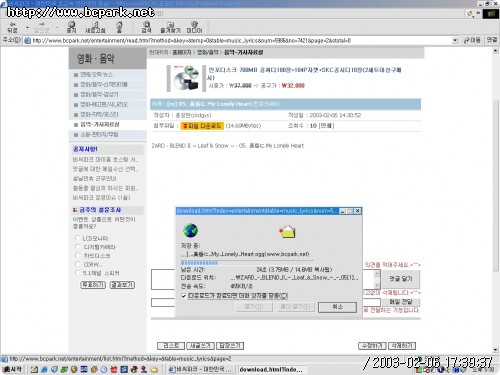Click the folder icon in download dialog
The image size is (500, 375).
[x=287, y=232]
